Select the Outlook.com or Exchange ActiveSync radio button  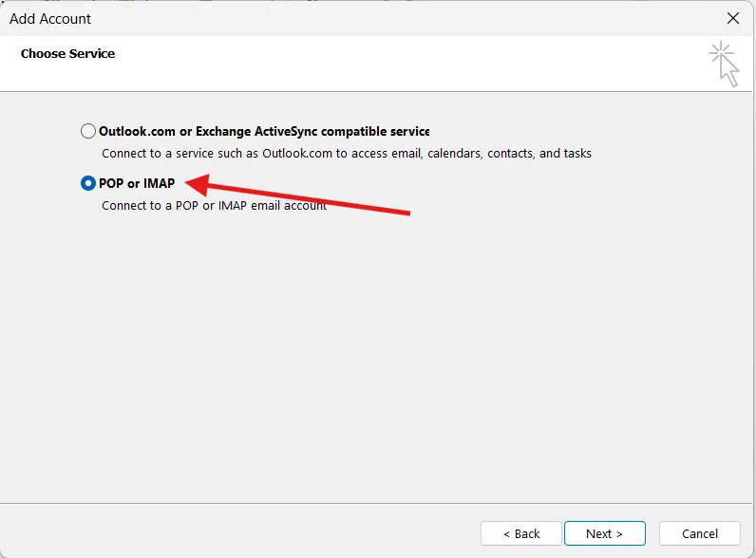(88, 132)
